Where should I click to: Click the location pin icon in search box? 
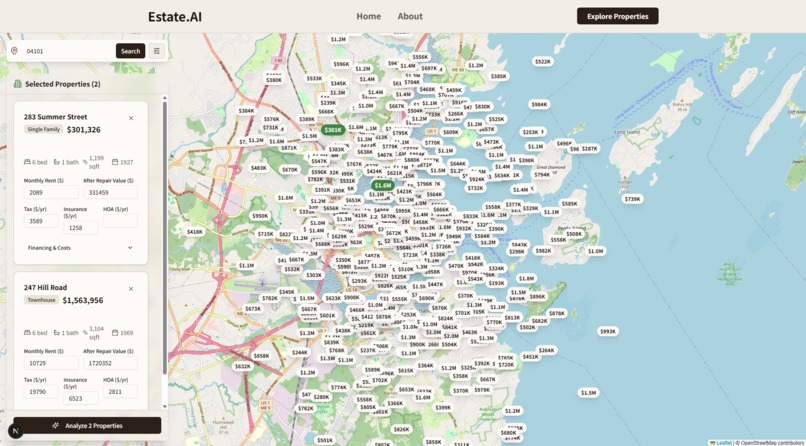(14, 51)
